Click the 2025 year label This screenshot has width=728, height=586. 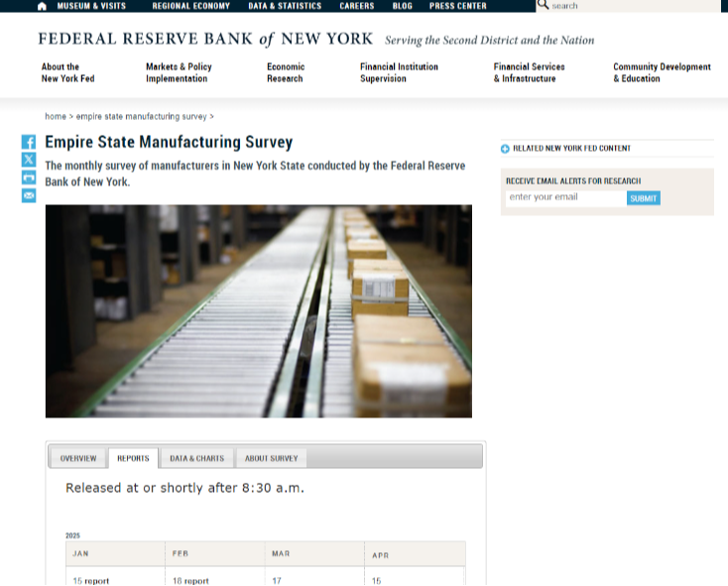tap(72, 535)
